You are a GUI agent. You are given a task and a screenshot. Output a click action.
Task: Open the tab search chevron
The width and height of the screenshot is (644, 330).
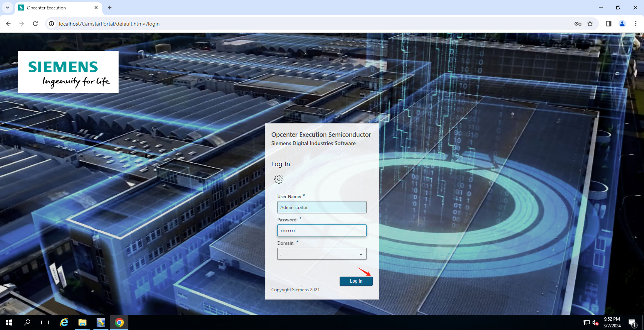(x=8, y=8)
